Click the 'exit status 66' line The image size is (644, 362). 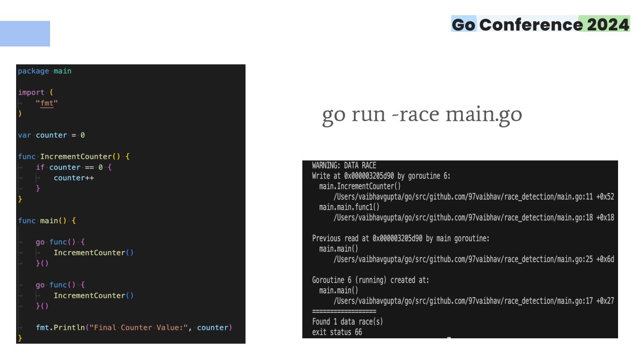(x=337, y=332)
